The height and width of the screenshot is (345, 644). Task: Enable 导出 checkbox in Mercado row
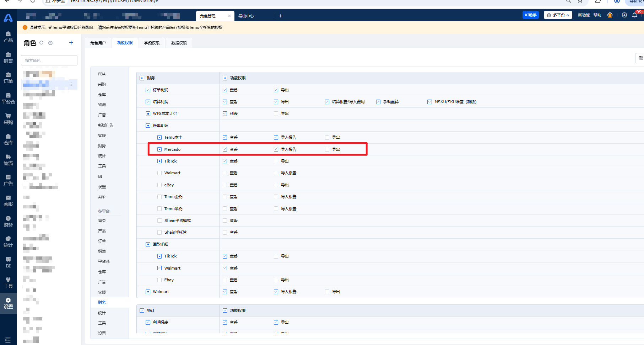pyautogui.click(x=327, y=149)
